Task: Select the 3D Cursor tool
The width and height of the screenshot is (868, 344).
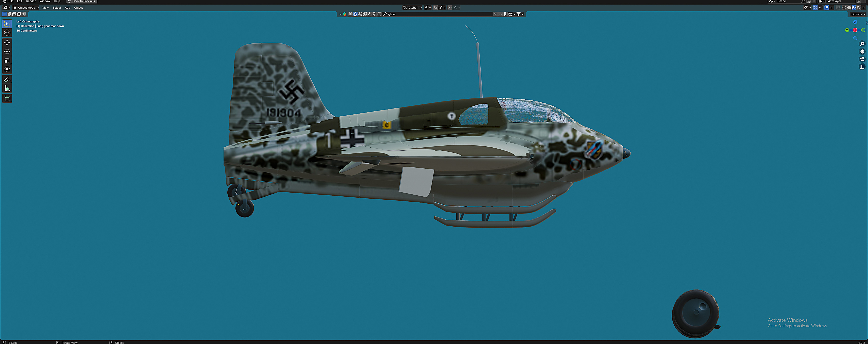Action: [x=7, y=32]
